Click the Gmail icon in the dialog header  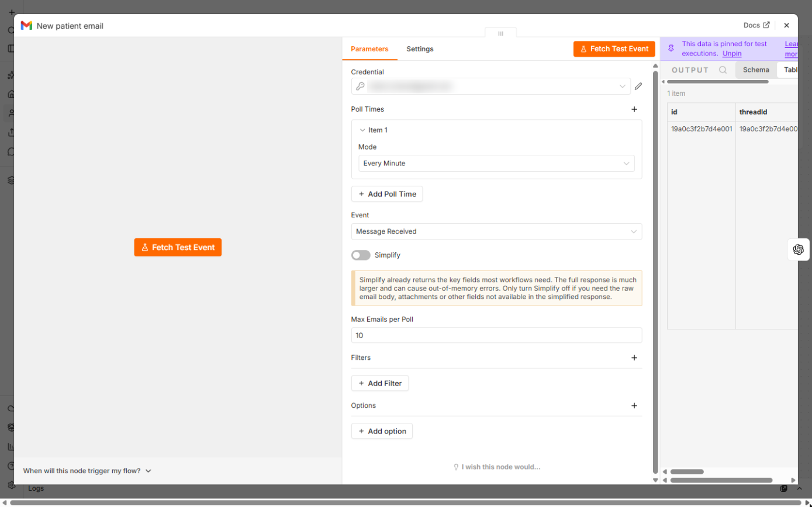click(x=26, y=26)
